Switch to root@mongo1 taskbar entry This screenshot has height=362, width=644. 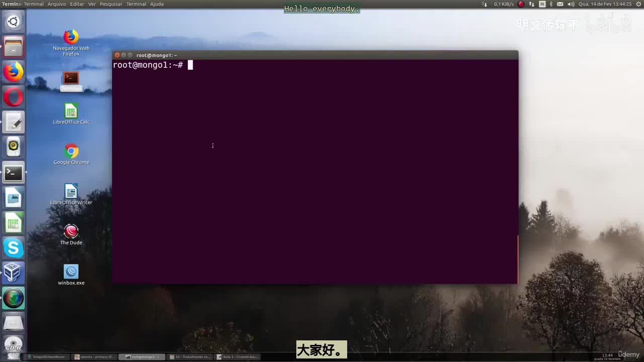(142, 357)
